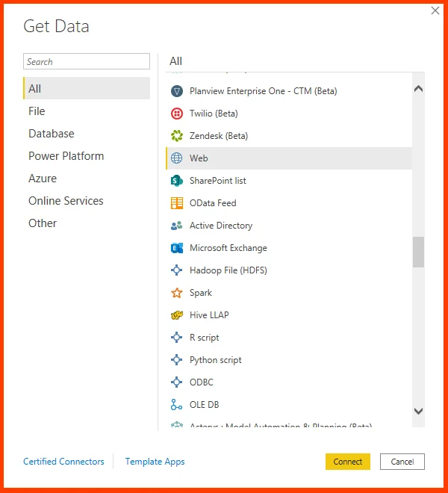The width and height of the screenshot is (448, 493).
Task: Select the SharePoint list text
Action: (x=217, y=181)
